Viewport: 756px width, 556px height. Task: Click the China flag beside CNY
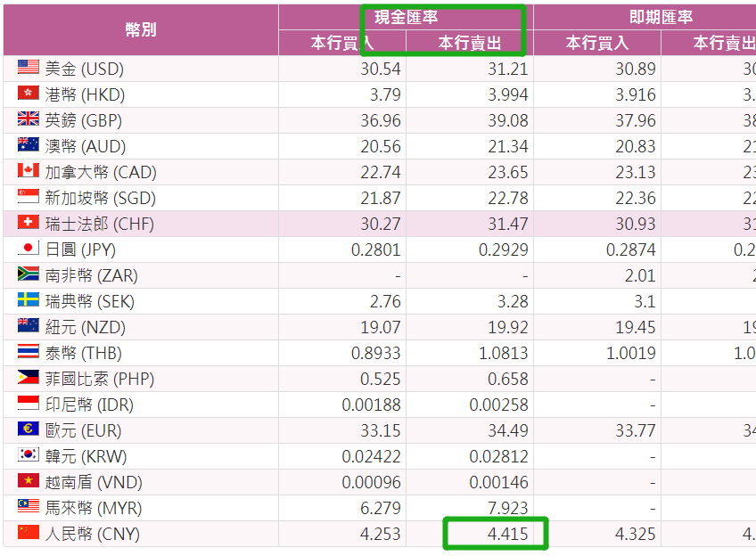[x=29, y=533]
